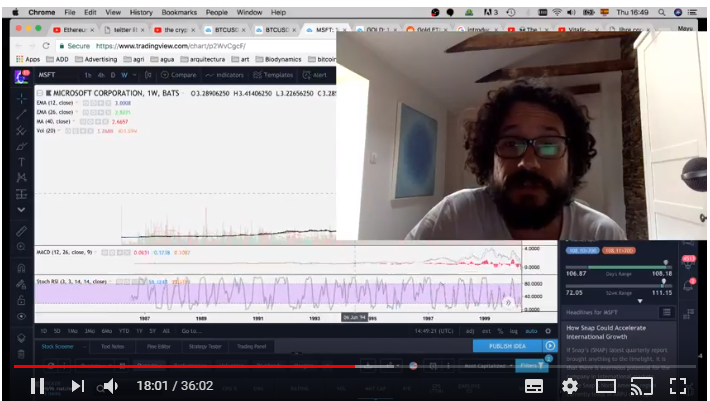Screen dimensions: 710x401
Task: Click the Compare button
Action: pyautogui.click(x=179, y=75)
